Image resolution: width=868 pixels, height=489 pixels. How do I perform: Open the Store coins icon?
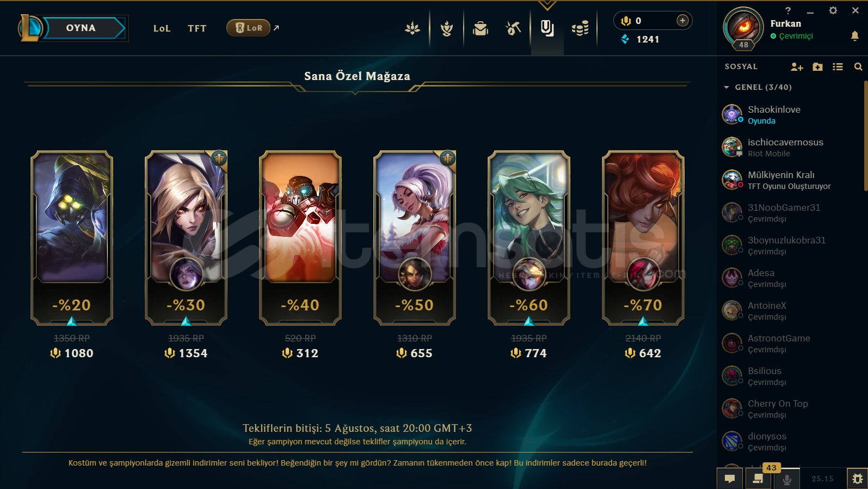[580, 28]
